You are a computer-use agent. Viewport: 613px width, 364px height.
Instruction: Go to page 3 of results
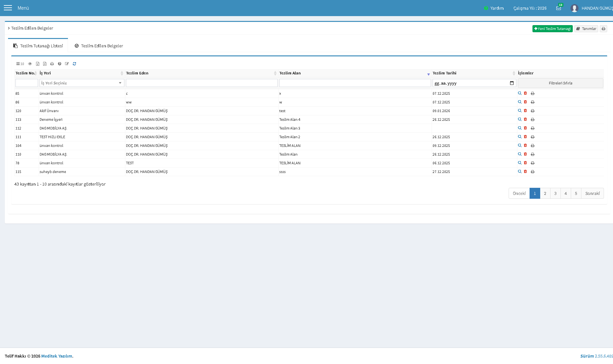click(555, 193)
